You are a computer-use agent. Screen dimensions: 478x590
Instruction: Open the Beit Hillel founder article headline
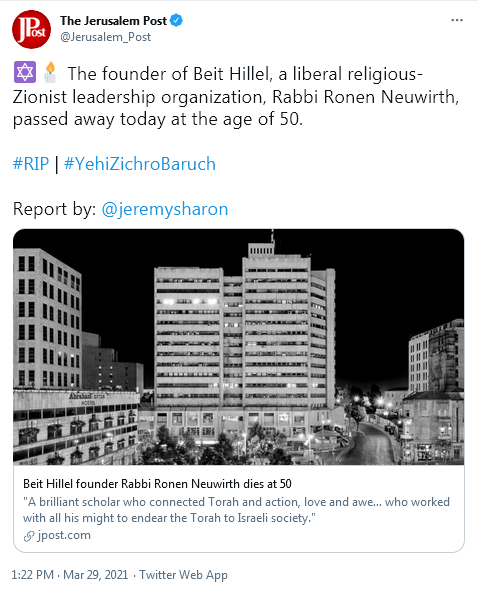tap(157, 484)
